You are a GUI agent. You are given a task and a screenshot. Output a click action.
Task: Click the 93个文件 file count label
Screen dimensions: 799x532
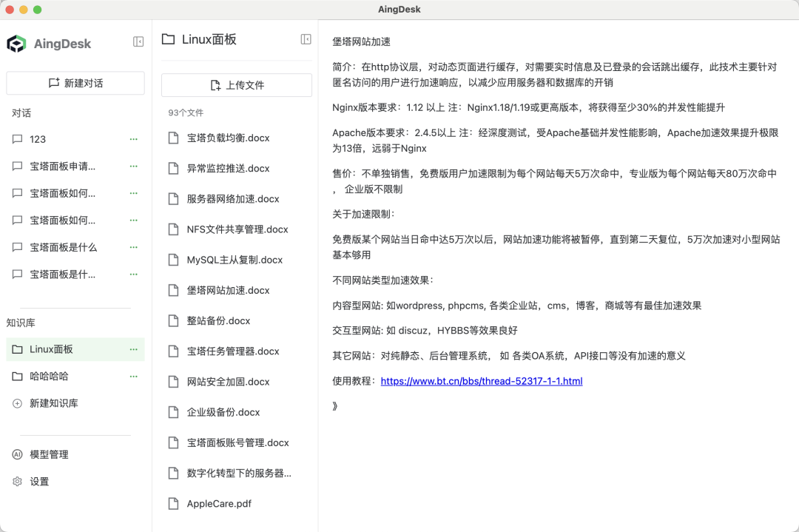pyautogui.click(x=186, y=112)
